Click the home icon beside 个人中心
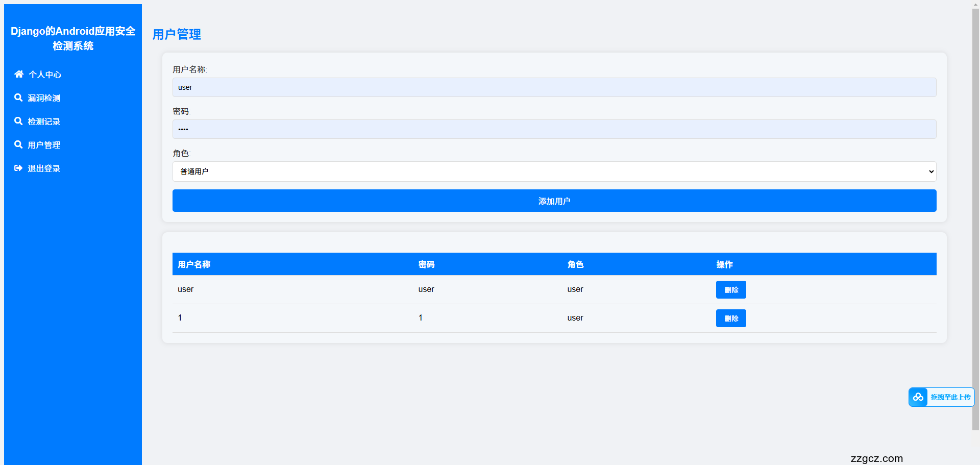This screenshot has width=980, height=465. click(19, 74)
